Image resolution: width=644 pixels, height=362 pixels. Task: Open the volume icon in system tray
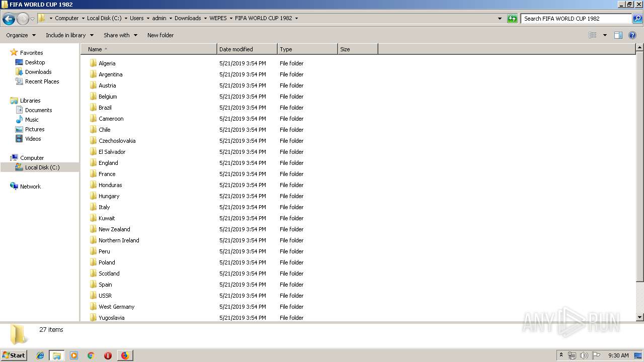(584, 355)
